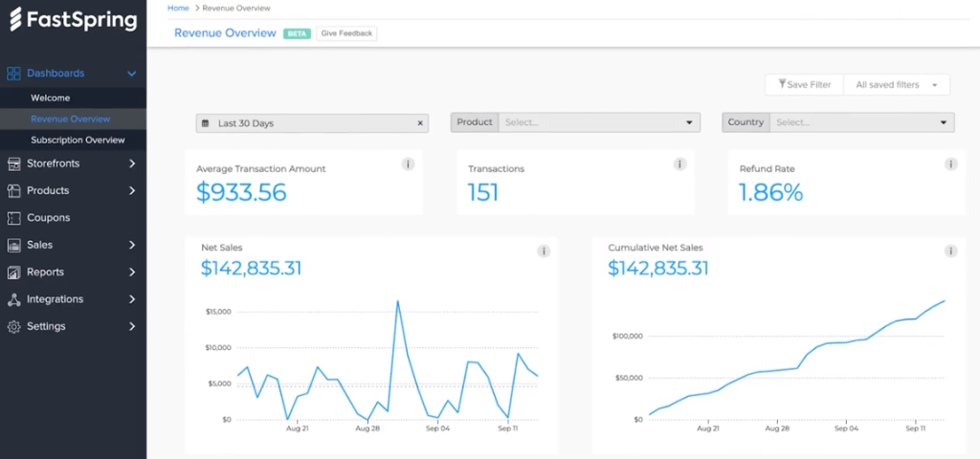Click the Net Sales line chart
Screen dimensions: 980x459
pyautogui.click(x=388, y=361)
